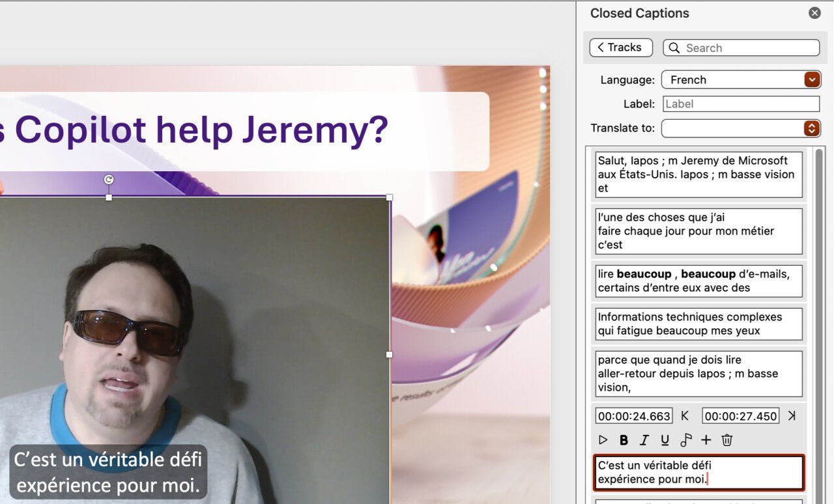Apply italic to the caption text
Screen dimensions: 834x504
[644, 440]
